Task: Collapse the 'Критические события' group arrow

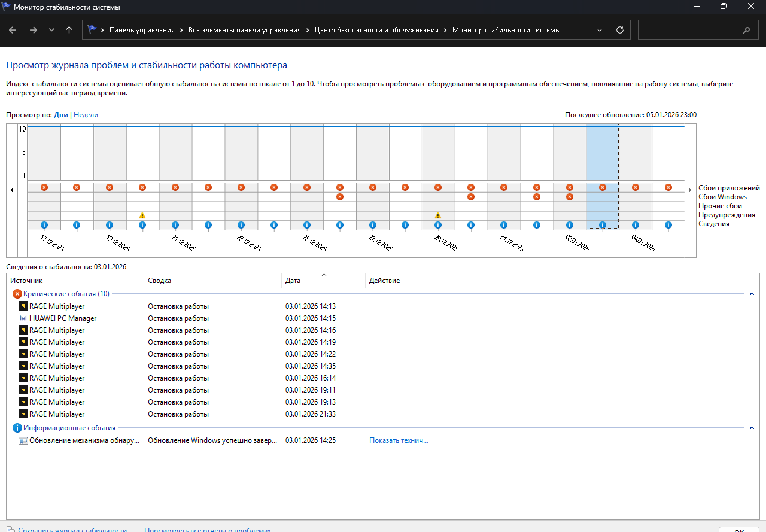Action: [752, 294]
